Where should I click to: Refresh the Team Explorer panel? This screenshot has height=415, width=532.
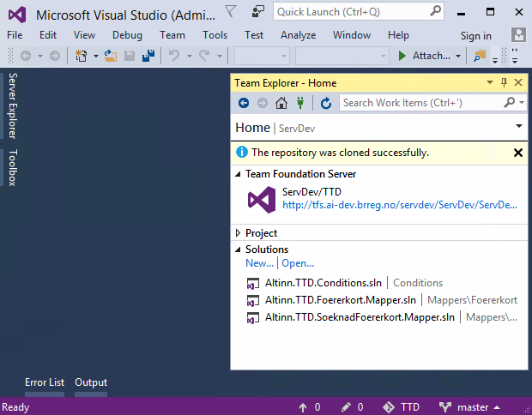325,103
